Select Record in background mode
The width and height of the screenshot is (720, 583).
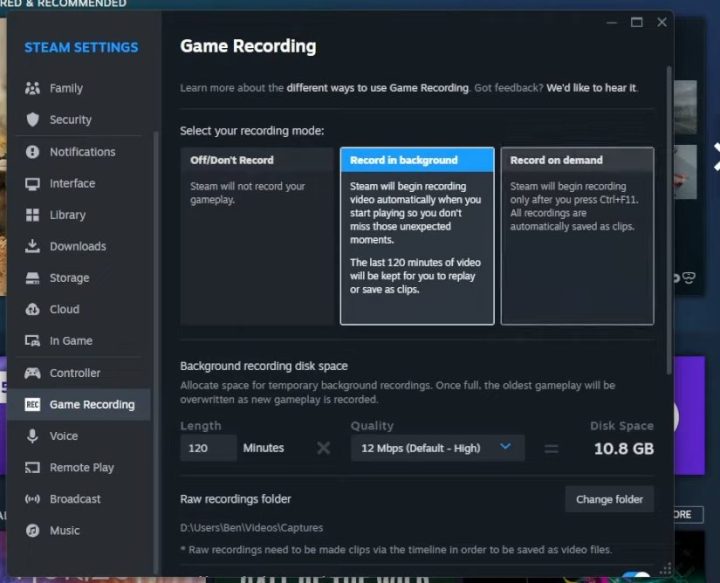tap(417, 236)
